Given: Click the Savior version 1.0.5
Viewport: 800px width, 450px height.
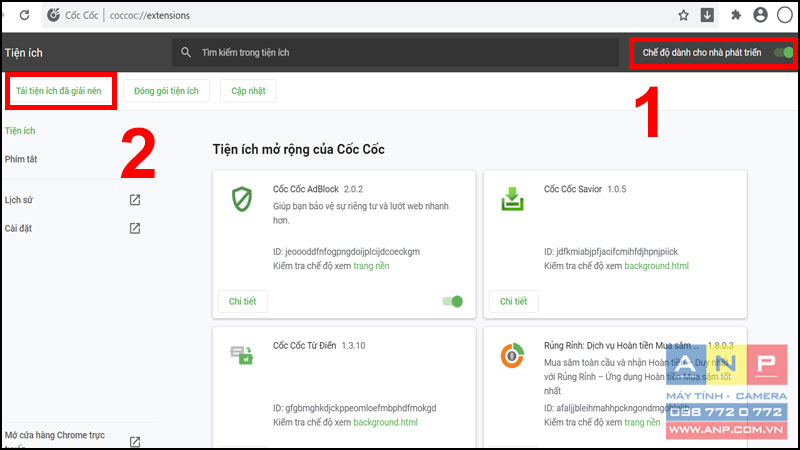Looking at the screenshot, I should pos(616,189).
